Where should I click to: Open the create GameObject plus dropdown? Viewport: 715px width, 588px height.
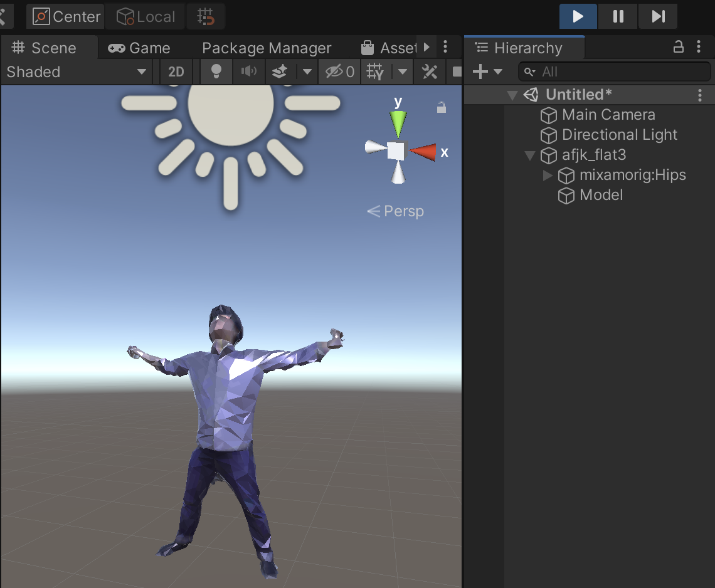click(x=489, y=71)
